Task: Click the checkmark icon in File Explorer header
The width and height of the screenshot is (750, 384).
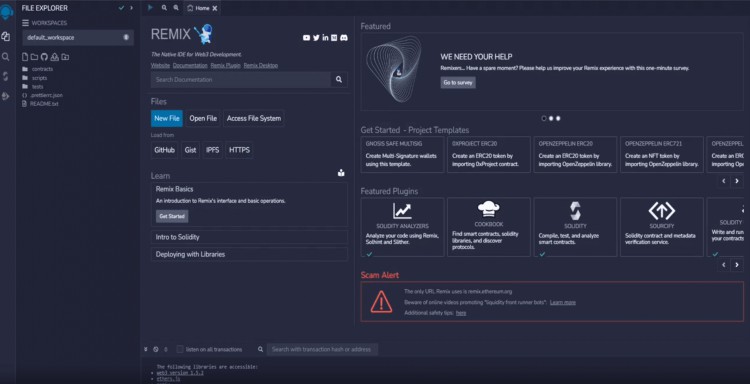Action: (121, 8)
